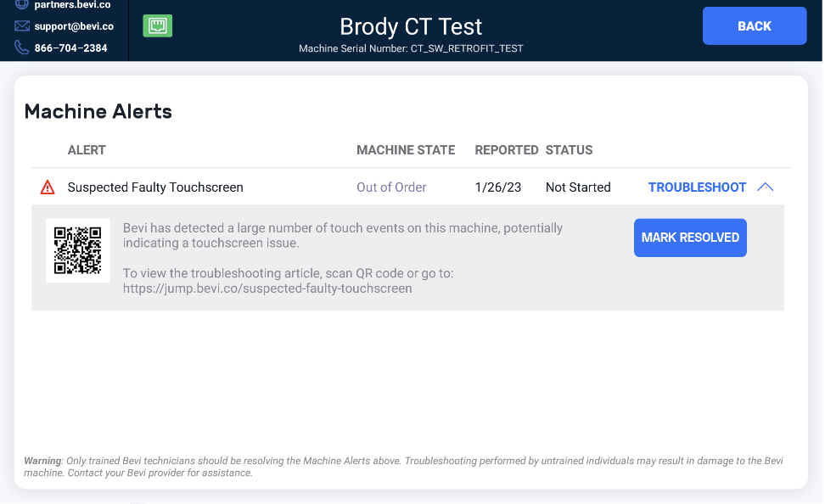Viewport: 825px width, 504px height.
Task: Click the 866-704-2384 phone number
Action: (70, 48)
